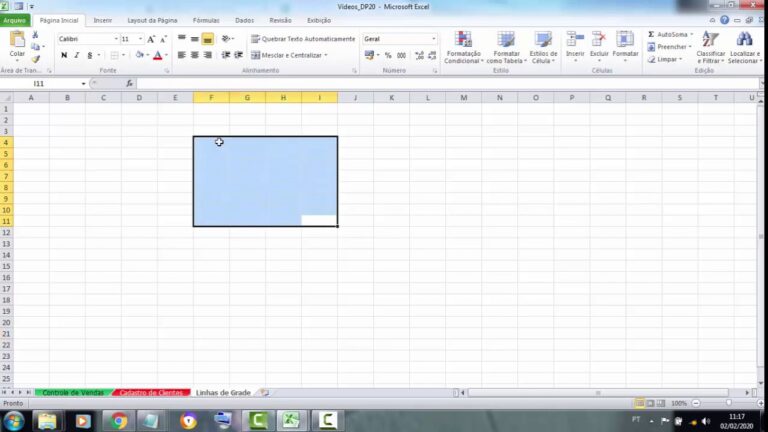Open File Explorer taskbar icon

(47, 421)
